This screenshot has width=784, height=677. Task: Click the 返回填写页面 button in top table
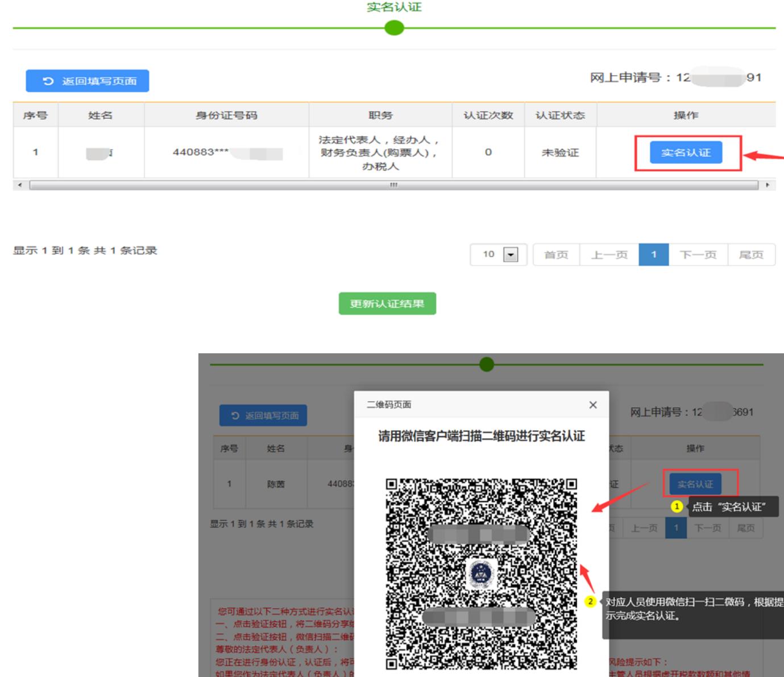click(87, 81)
